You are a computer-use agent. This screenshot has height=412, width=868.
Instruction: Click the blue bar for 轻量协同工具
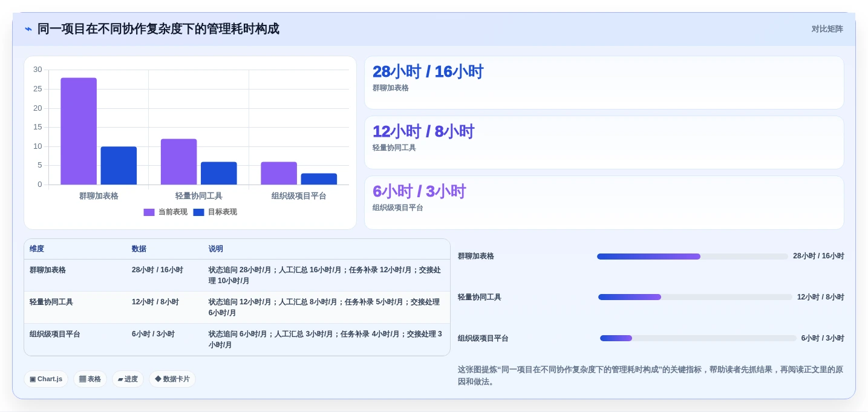218,173
